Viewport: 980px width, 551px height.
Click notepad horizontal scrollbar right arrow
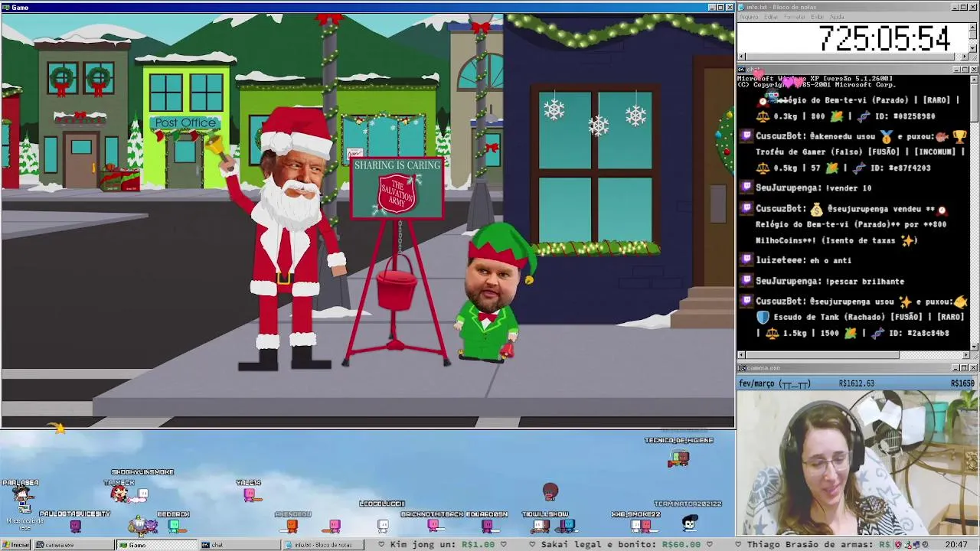pos(965,57)
